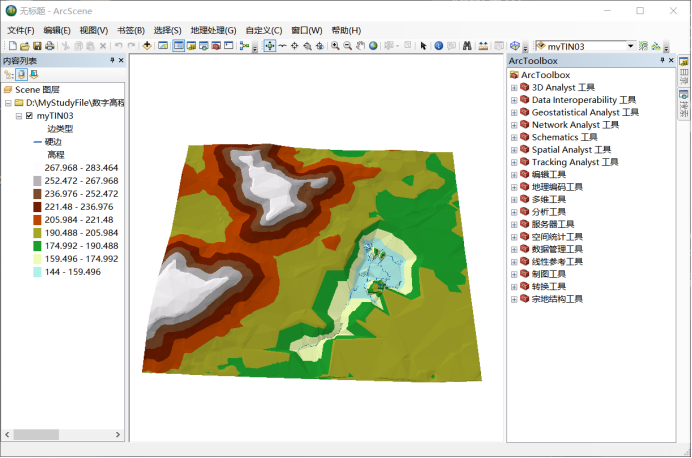Save the scene with the floppy disk icon
The height and width of the screenshot is (458, 692).
pyautogui.click(x=37, y=46)
